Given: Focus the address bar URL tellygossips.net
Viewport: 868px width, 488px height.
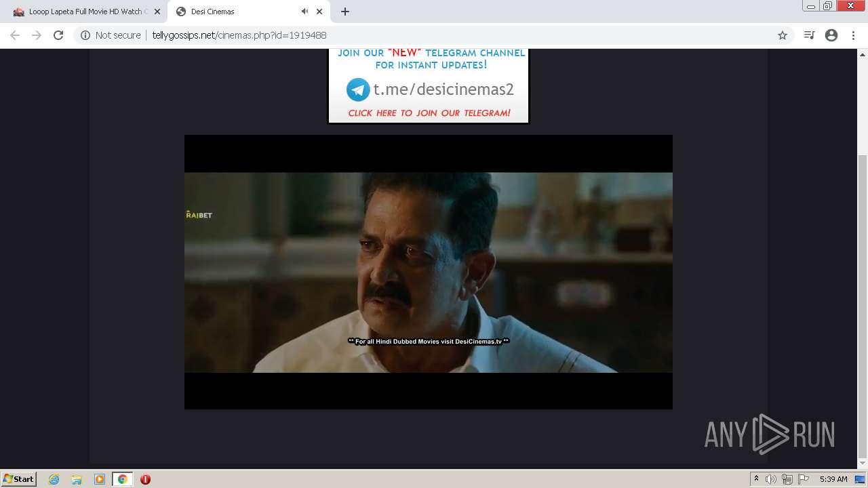Looking at the screenshot, I should (x=239, y=35).
